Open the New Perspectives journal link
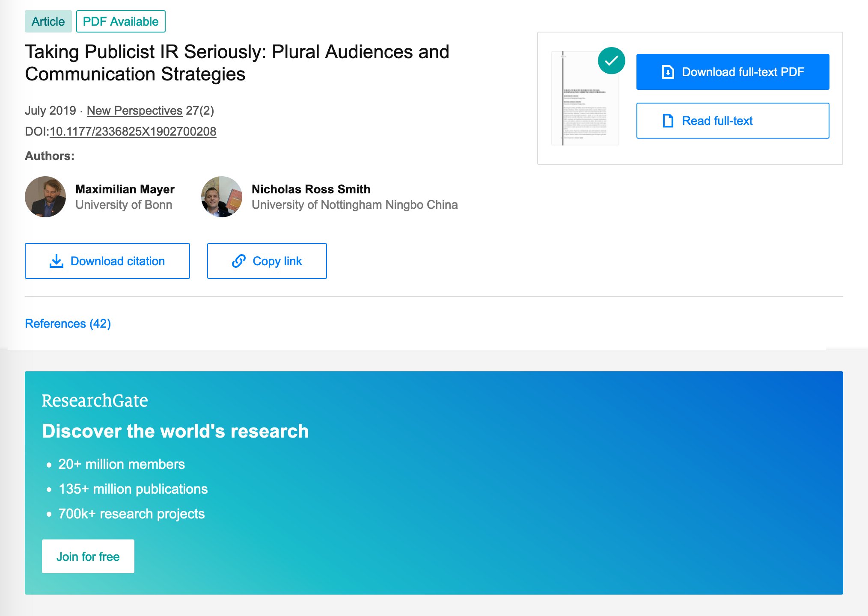The image size is (868, 616). [x=134, y=110]
